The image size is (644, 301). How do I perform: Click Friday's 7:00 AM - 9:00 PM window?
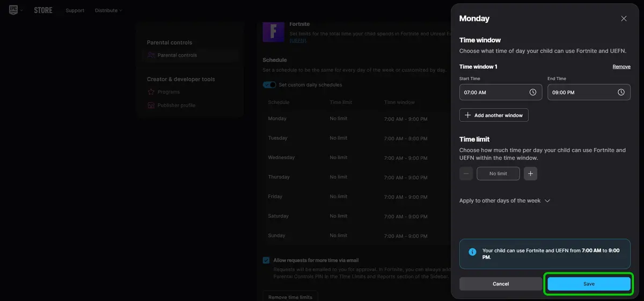coord(406,197)
